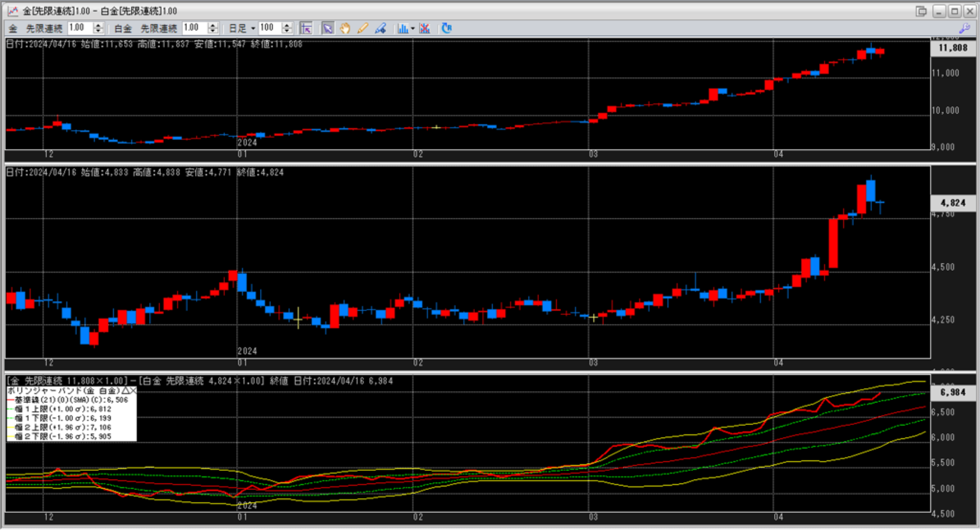This screenshot has height=530, width=980.
Task: Open settings with the wrench icon
Action: 966,29
